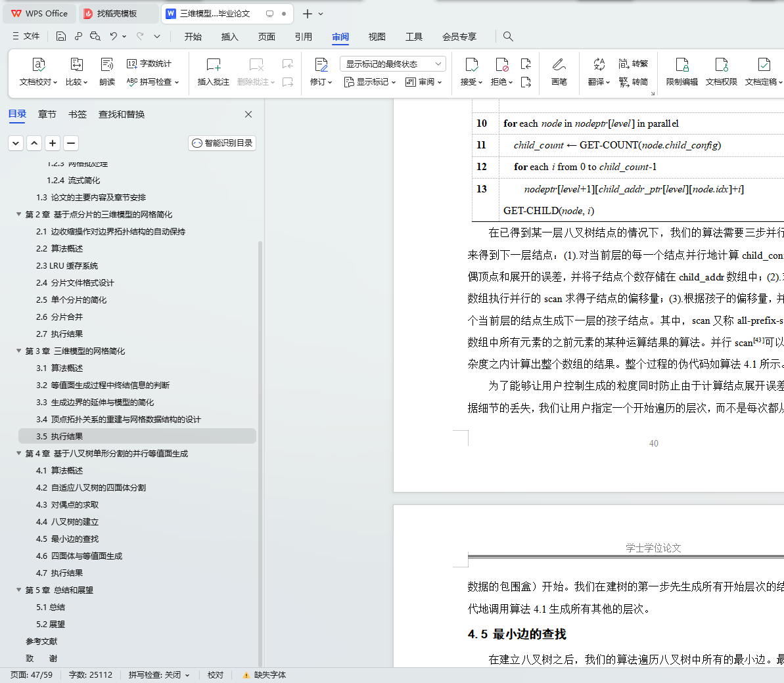Click the 页面: 47/59 page indicator
Viewport: 784px width, 683px height.
click(32, 675)
